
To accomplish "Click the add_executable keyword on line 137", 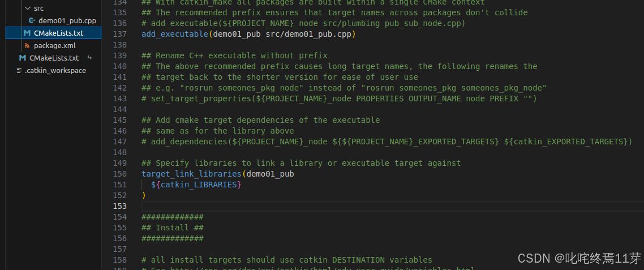I will (175, 34).
